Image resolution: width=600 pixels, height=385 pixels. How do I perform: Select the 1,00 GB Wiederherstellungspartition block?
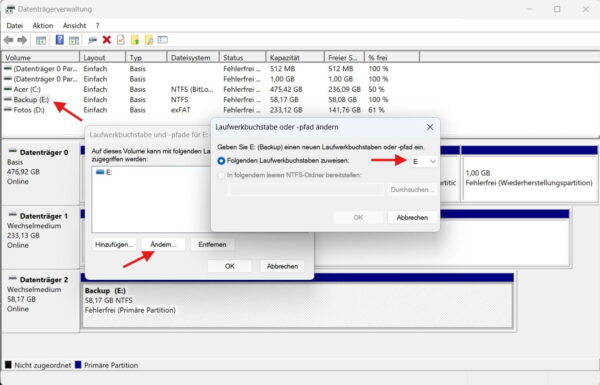(529, 178)
